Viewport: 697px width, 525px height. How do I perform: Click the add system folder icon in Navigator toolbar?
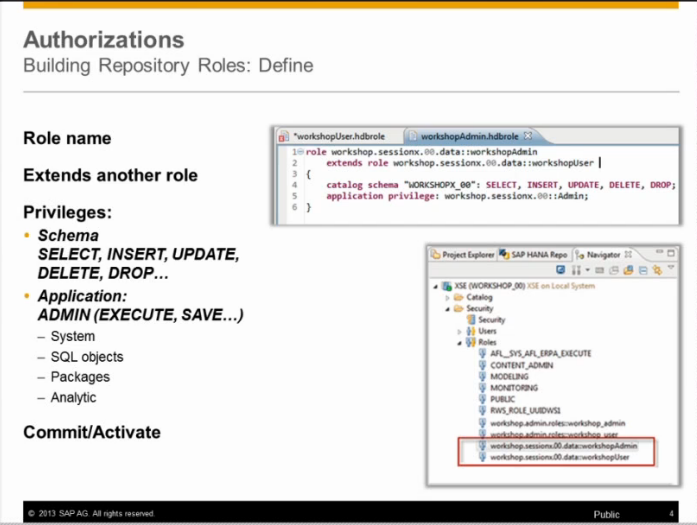pos(628,270)
